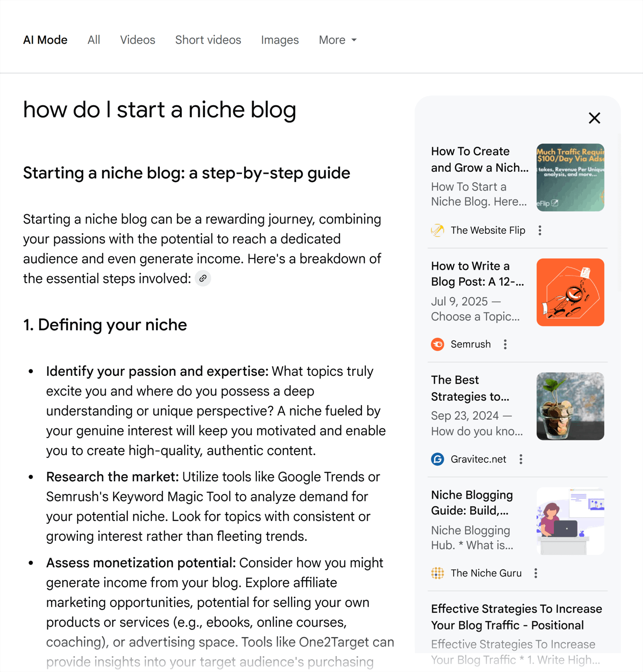
Task: Select the Short videos tab
Action: (x=208, y=40)
